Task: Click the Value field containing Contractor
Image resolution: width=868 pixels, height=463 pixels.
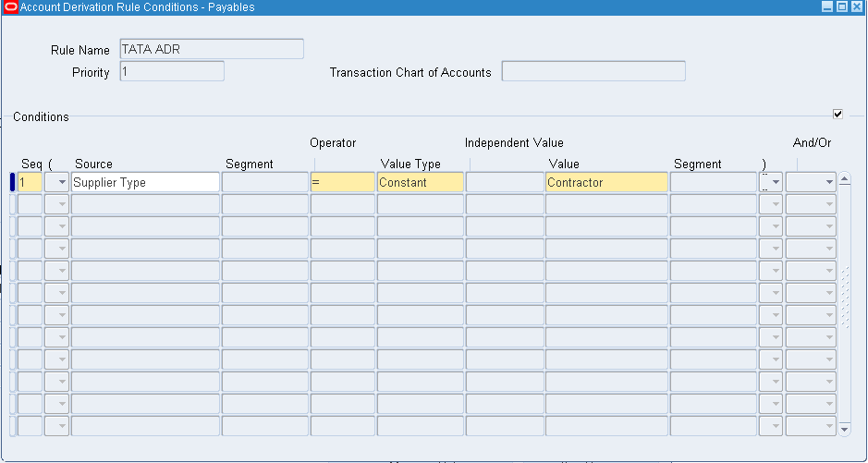Action: [605, 183]
